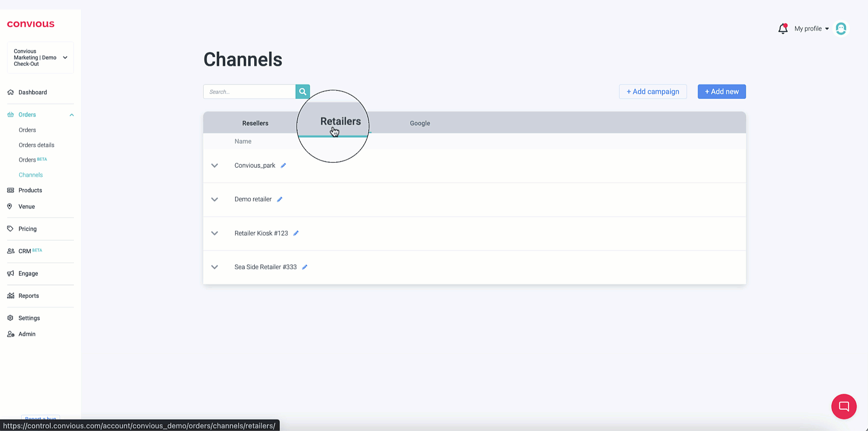
Task: Edit the Convious_park retailer name
Action: 283,165
